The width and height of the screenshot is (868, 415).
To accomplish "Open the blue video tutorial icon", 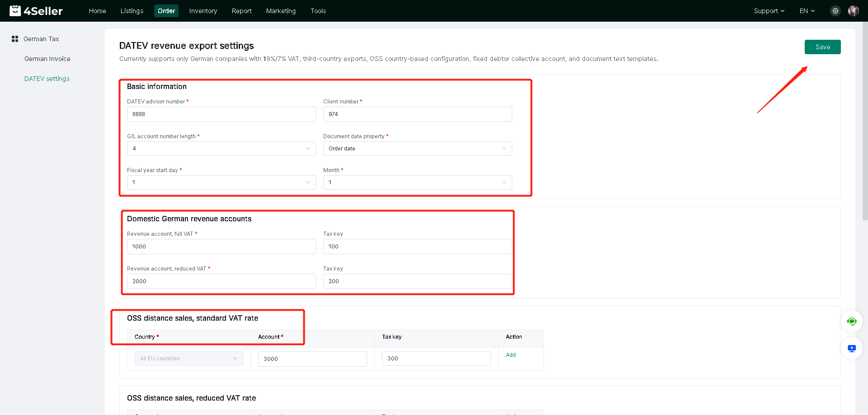I will (852, 348).
